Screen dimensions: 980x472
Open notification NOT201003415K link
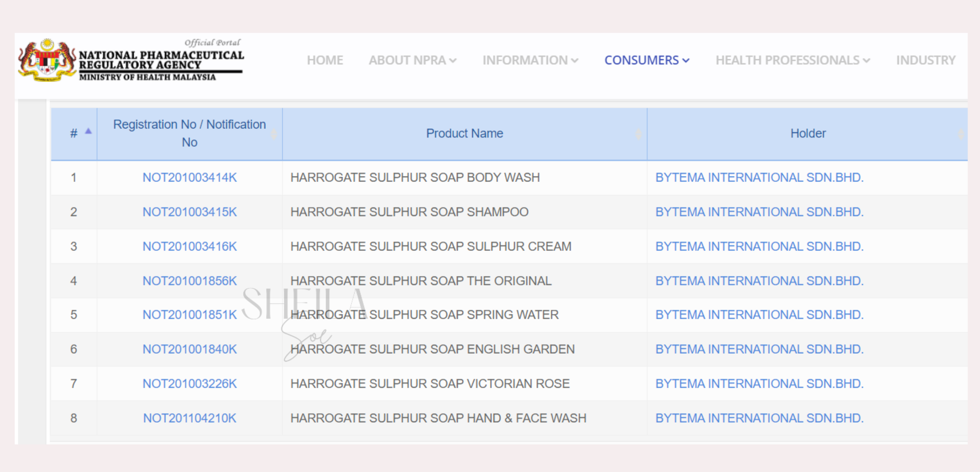click(189, 212)
